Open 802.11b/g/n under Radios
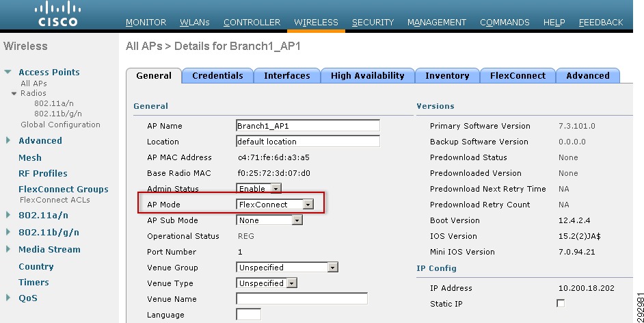This screenshot has width=644, height=323. (x=58, y=114)
